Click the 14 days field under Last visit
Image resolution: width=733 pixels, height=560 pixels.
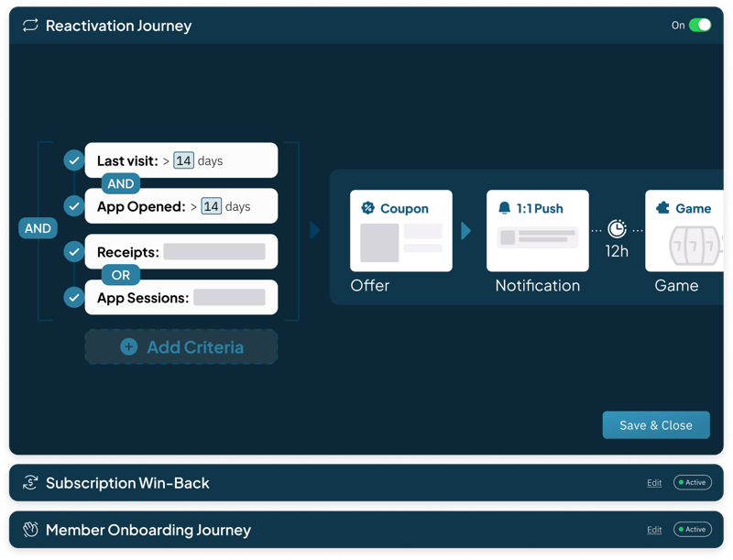pos(181,159)
